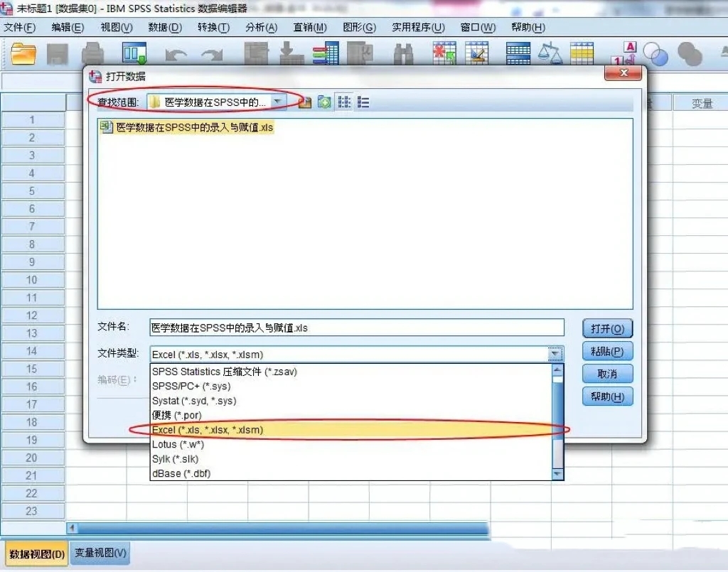Image resolution: width=728 pixels, height=572 pixels.
Task: Click the Go to case icon
Action: pos(256,53)
